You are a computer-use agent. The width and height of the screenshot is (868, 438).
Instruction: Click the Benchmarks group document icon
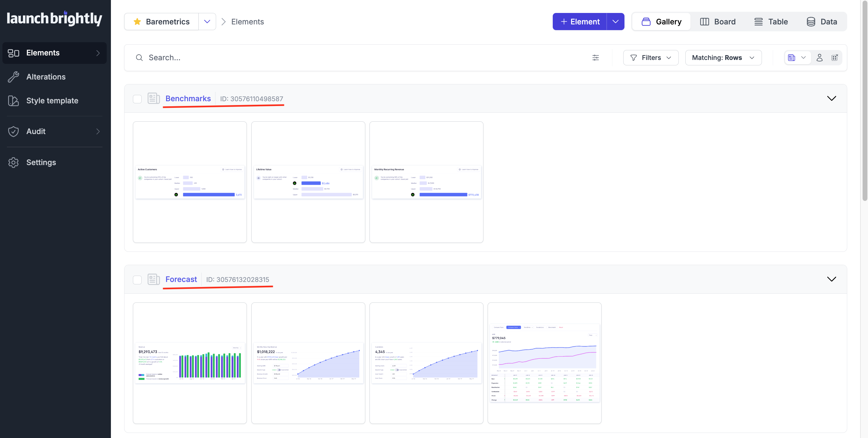click(154, 99)
